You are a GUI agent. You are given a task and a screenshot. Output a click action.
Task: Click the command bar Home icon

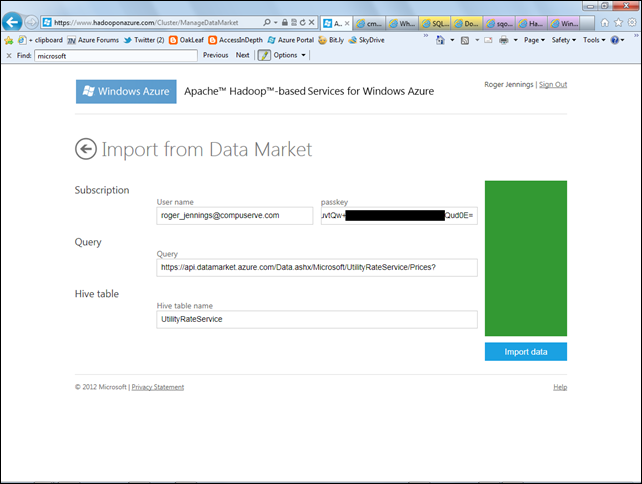(440, 40)
